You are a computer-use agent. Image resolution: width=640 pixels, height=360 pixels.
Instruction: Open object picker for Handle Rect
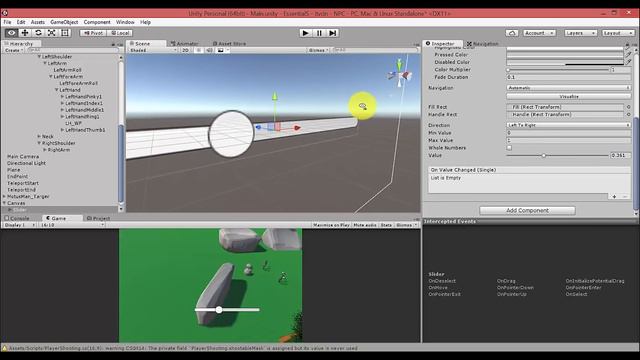pyautogui.click(x=628, y=115)
